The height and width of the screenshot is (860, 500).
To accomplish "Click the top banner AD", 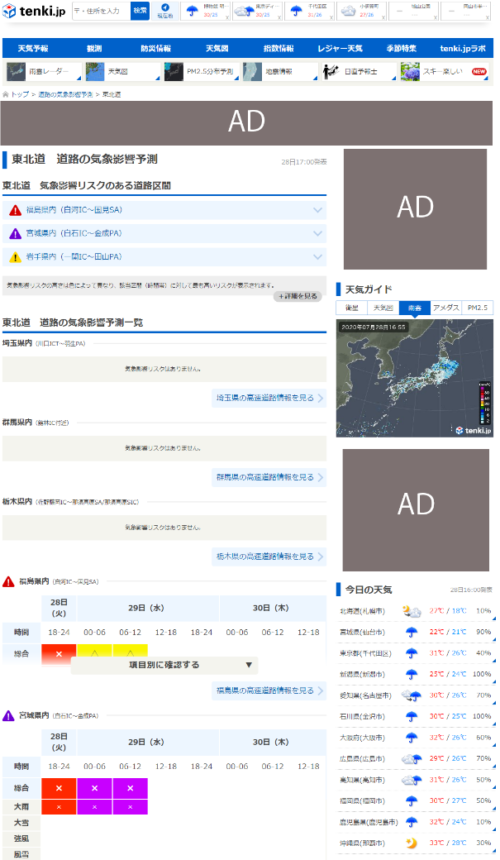I will click(247, 123).
